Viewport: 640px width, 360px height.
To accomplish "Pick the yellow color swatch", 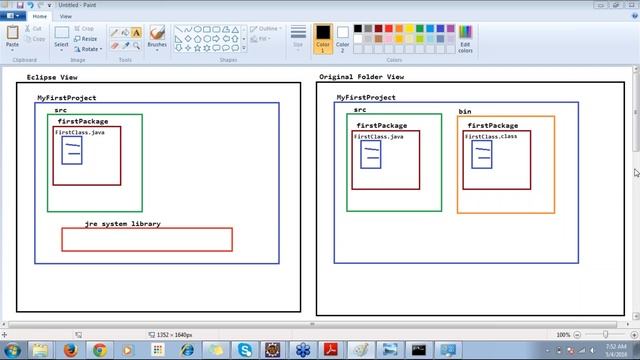I will (409, 29).
